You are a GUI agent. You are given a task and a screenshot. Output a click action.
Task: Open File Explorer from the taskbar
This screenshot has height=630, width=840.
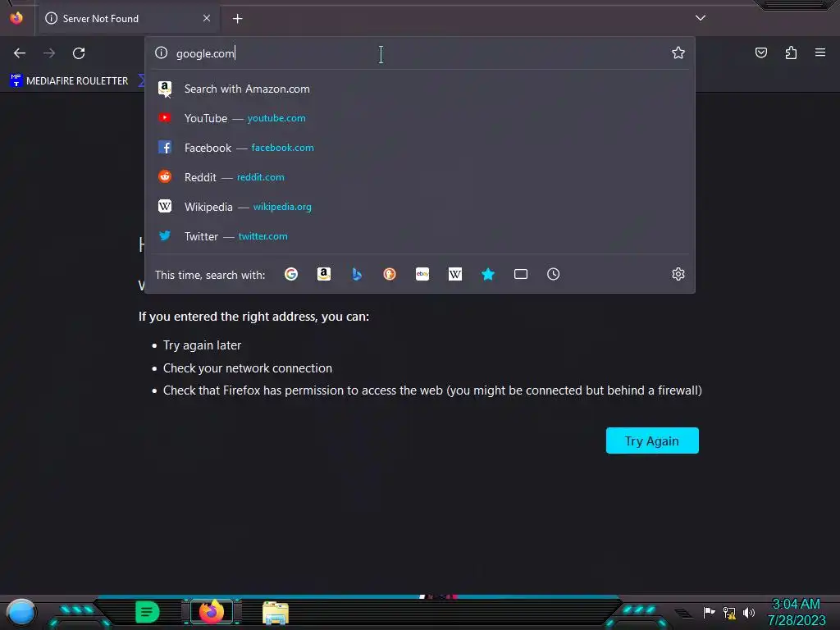276,613
